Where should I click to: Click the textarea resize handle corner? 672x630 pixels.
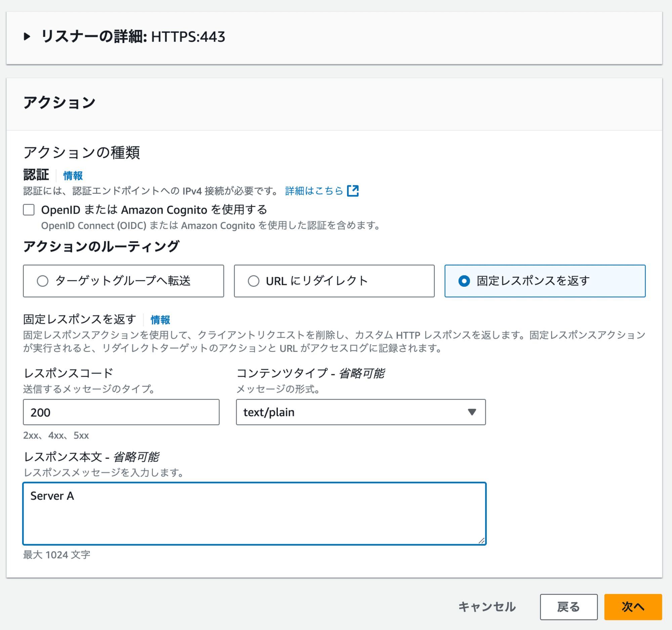[x=481, y=540]
